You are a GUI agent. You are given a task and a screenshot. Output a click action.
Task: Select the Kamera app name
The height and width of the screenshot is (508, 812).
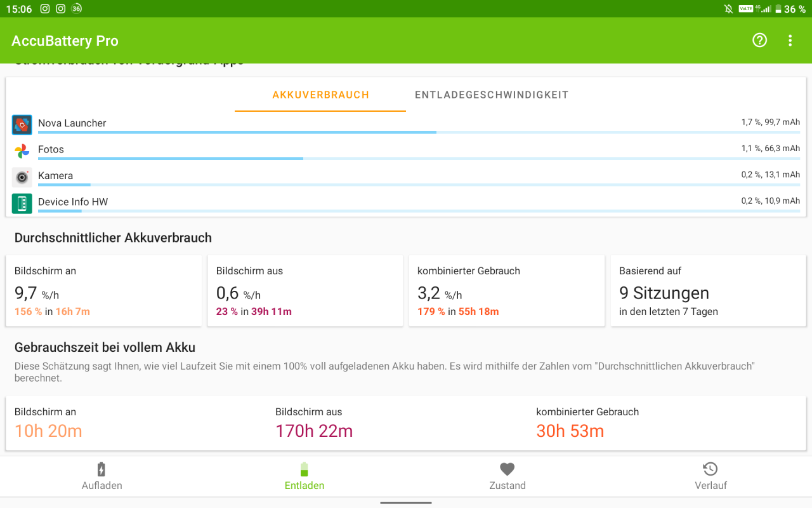(x=55, y=175)
